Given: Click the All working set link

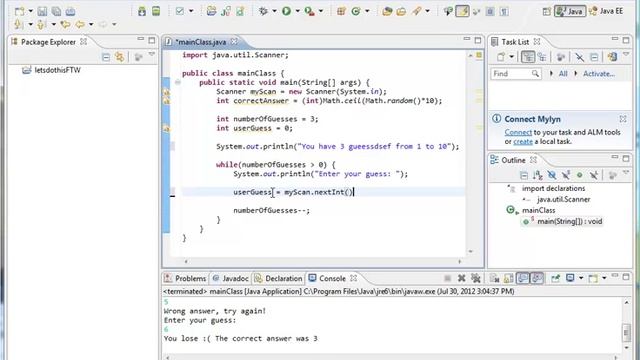Looking at the screenshot, I should [563, 74].
